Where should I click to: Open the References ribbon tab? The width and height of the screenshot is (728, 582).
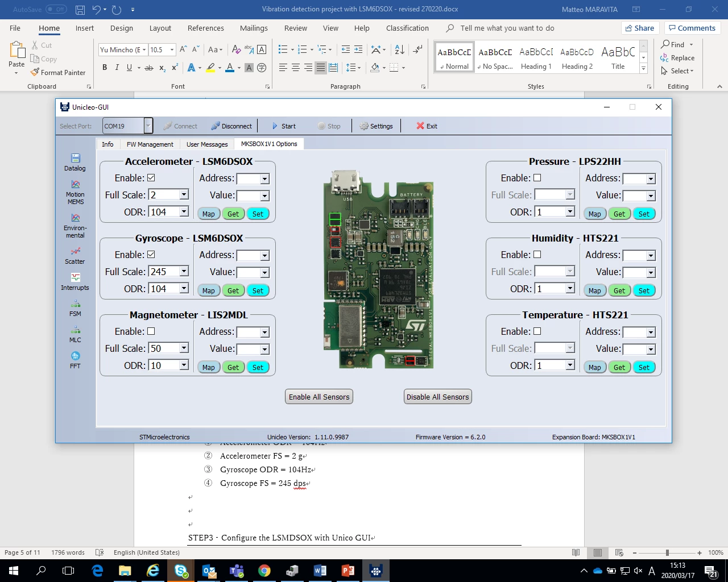(x=206, y=28)
